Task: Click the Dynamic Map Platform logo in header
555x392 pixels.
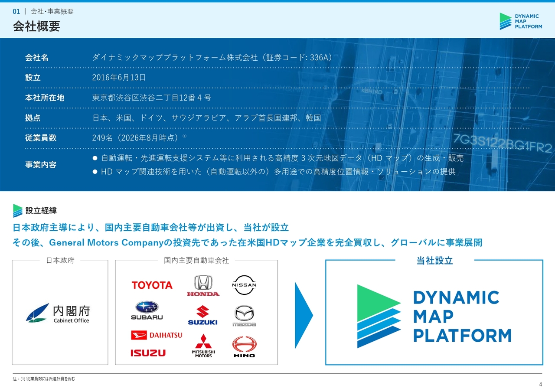Action: [521, 21]
